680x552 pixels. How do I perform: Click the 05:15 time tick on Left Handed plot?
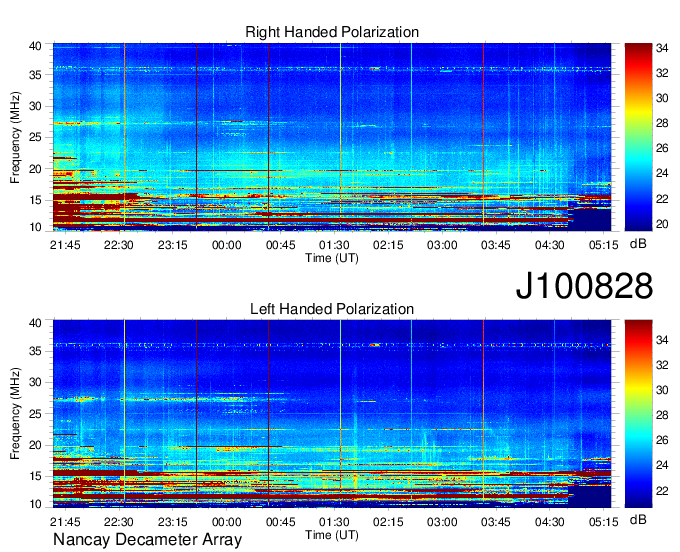(603, 522)
